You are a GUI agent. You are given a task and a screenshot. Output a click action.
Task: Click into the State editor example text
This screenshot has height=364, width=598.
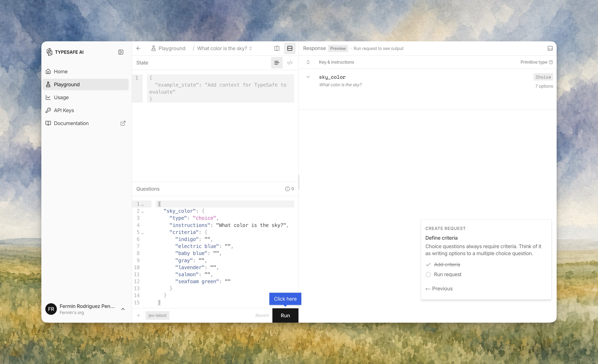click(x=220, y=88)
